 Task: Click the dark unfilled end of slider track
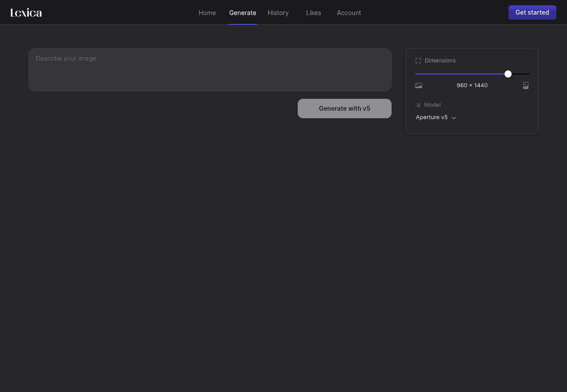point(522,74)
